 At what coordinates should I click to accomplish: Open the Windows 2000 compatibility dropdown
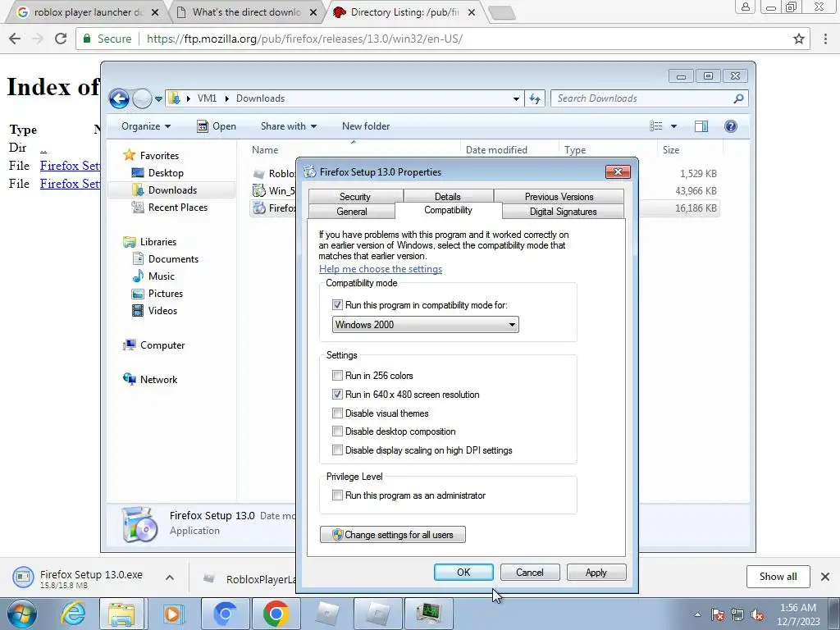pyautogui.click(x=426, y=325)
